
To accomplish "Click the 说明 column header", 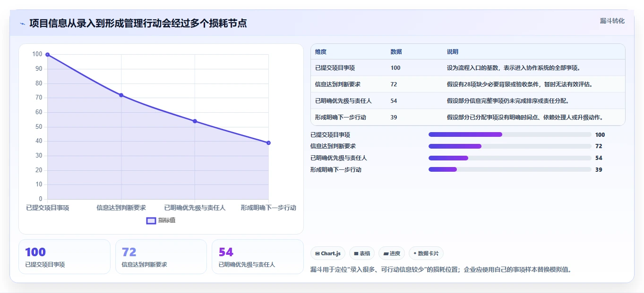I will 453,52.
